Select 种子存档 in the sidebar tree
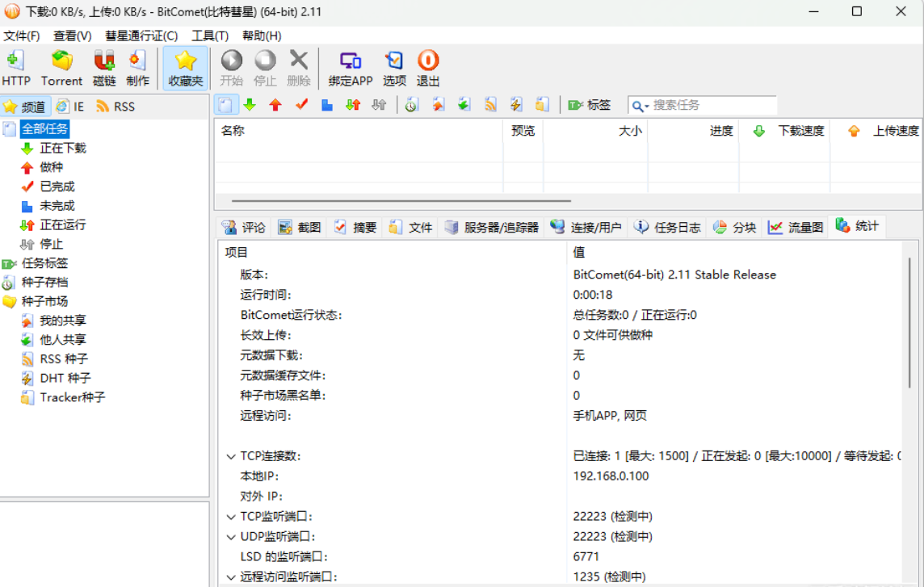This screenshot has width=924, height=587. pos(44,283)
